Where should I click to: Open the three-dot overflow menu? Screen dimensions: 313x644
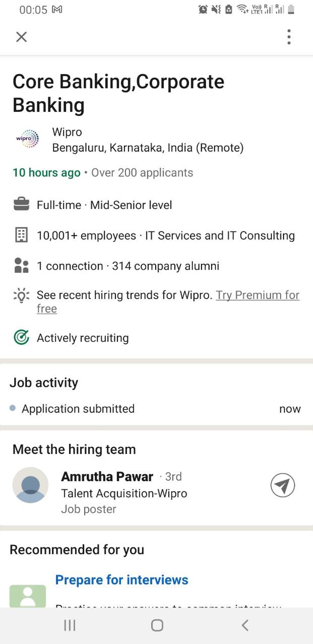[289, 37]
